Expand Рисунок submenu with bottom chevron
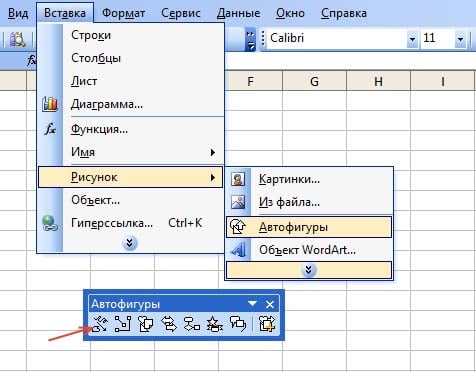The image size is (476, 372). [x=309, y=270]
